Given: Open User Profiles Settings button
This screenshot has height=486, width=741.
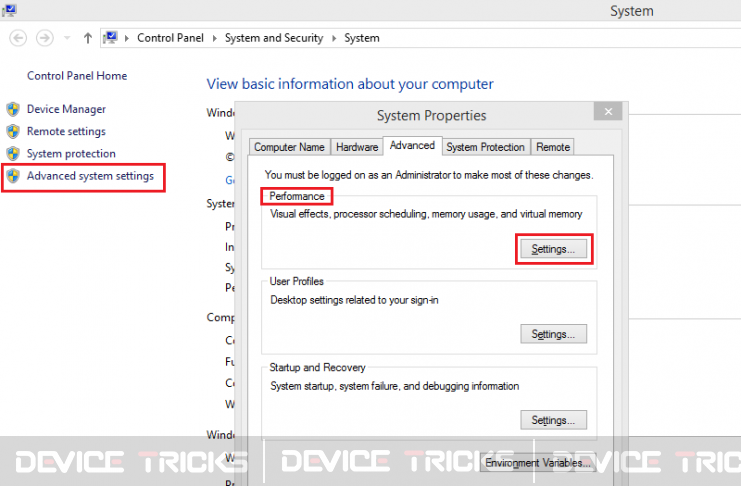Looking at the screenshot, I should pos(553,334).
